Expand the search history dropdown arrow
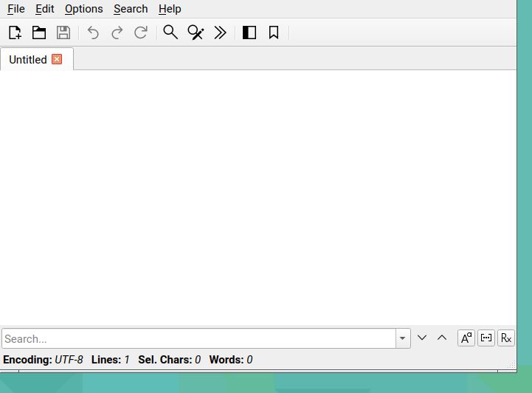 tap(403, 338)
